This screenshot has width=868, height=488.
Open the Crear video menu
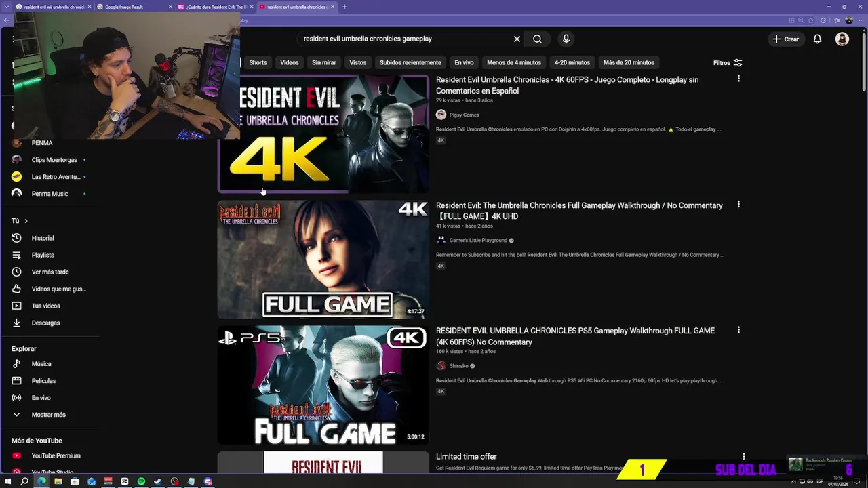(x=786, y=39)
